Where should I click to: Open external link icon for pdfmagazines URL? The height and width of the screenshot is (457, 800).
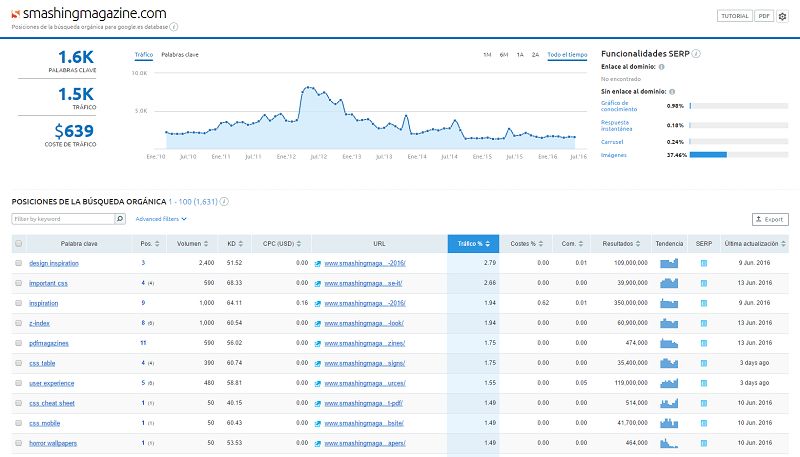317,344
